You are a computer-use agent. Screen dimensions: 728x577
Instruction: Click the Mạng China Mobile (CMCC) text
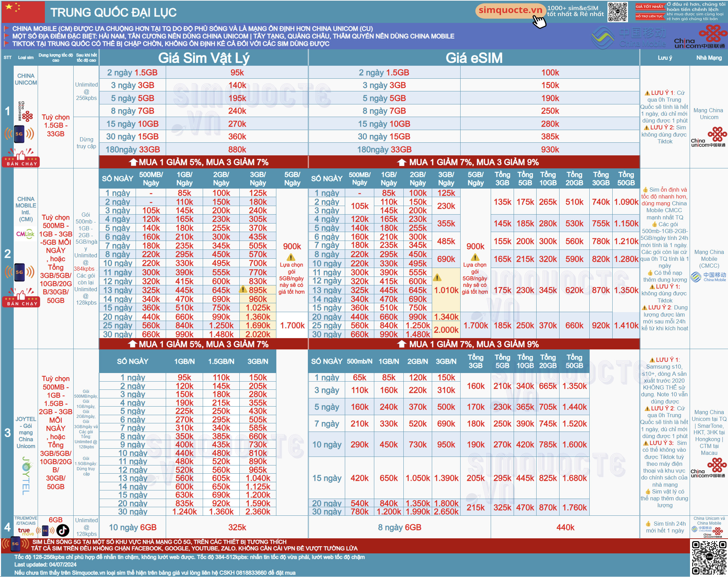tap(708, 259)
